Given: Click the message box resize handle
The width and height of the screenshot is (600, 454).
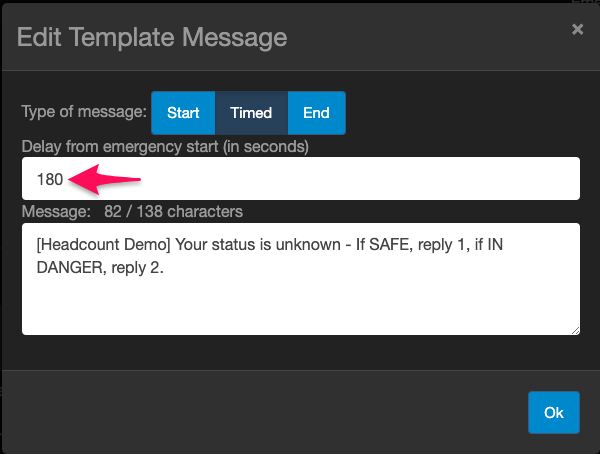Looking at the screenshot, I should (x=575, y=329).
